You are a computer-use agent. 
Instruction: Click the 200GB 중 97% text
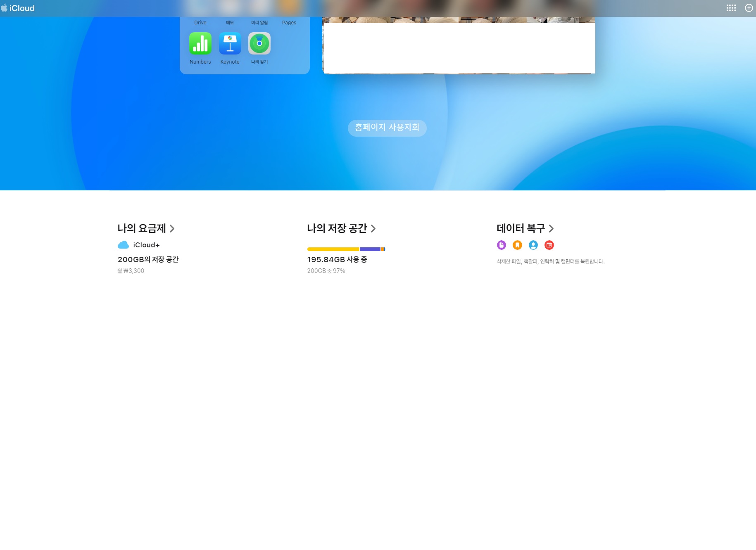coord(326,271)
